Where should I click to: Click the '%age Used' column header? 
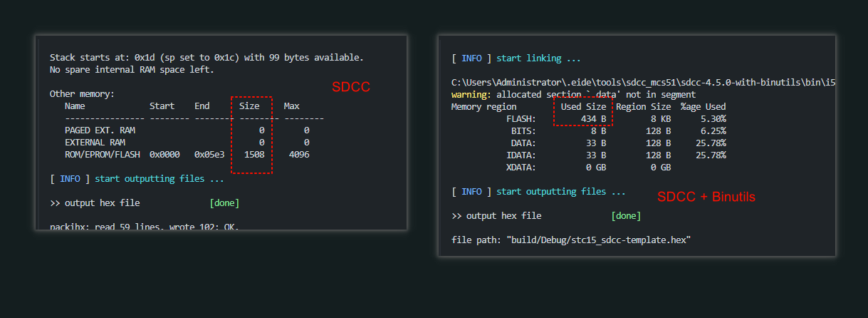point(703,107)
